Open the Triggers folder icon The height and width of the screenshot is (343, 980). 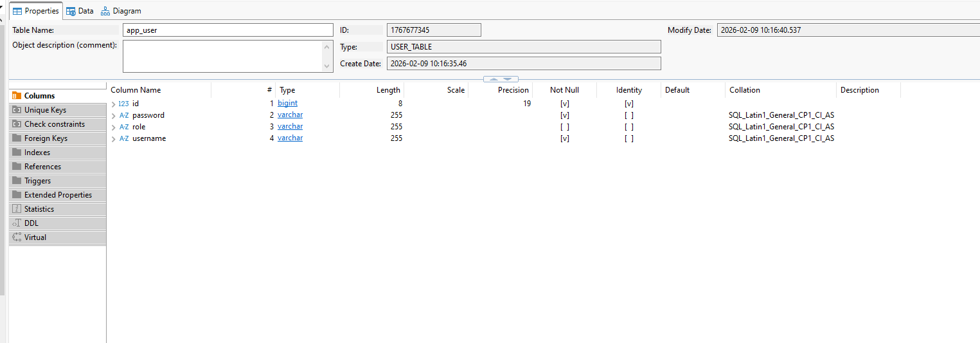[17, 181]
